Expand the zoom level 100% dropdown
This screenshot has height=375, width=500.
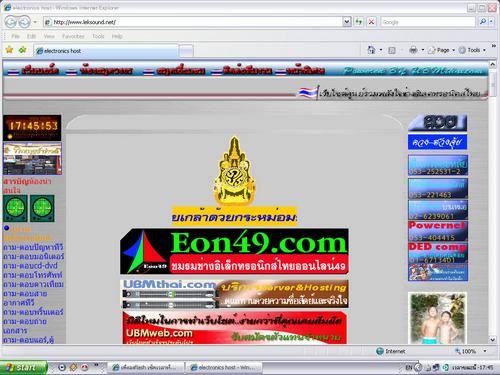[x=485, y=351]
